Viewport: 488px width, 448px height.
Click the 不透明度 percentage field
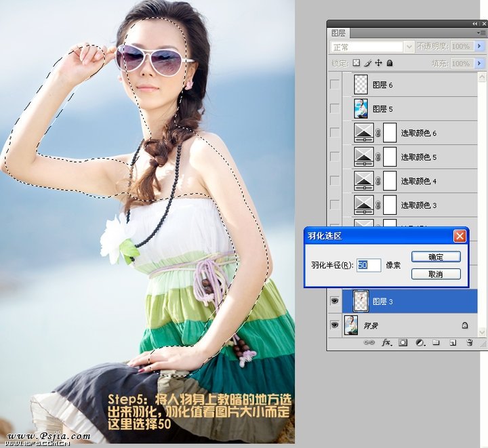[462, 46]
